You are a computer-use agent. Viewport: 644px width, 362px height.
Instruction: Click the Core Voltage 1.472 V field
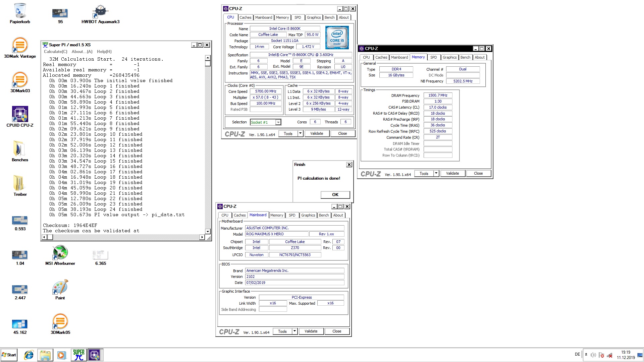pos(308,47)
